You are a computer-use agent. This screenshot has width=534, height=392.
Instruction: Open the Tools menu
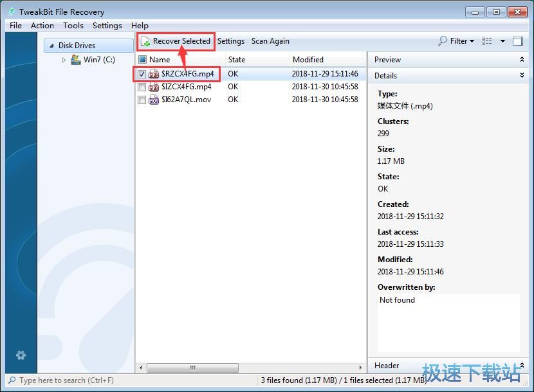pyautogui.click(x=73, y=26)
